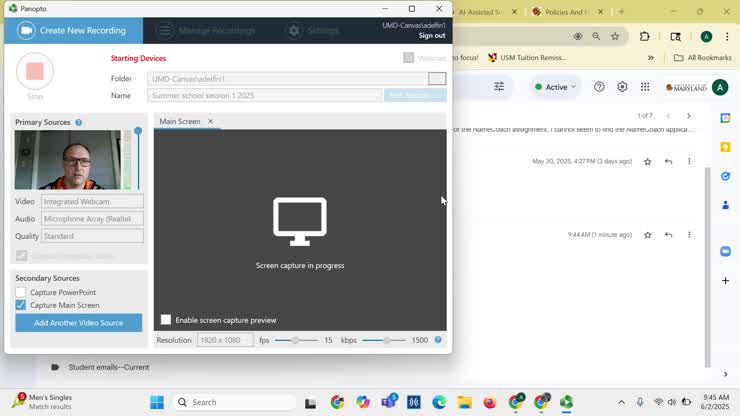This screenshot has width=740, height=416.
Task: Open the Quality Standard dropdown
Action: click(x=92, y=236)
